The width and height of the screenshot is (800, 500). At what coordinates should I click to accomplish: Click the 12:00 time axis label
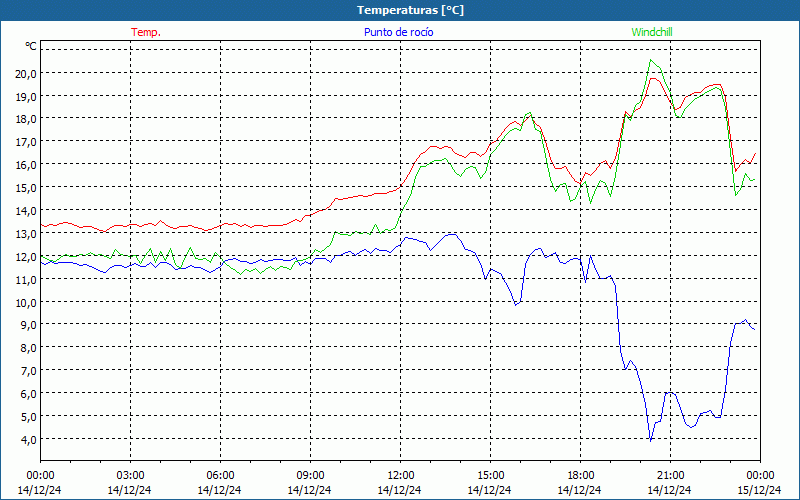(x=401, y=476)
